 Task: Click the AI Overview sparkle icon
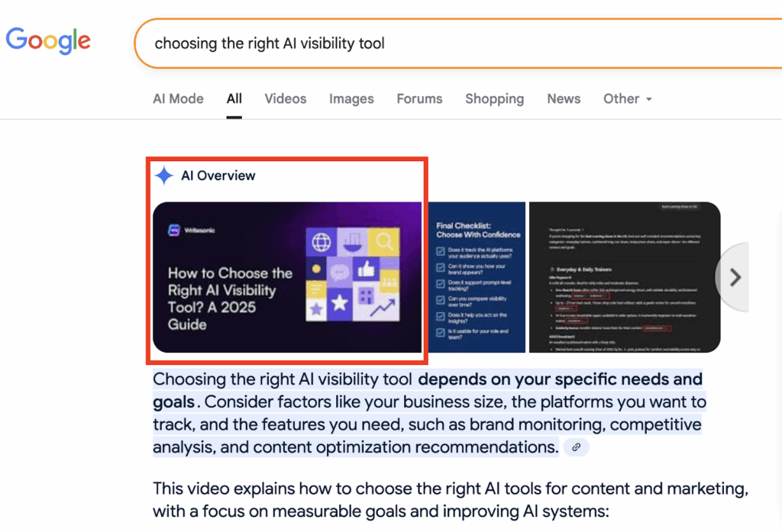(163, 176)
